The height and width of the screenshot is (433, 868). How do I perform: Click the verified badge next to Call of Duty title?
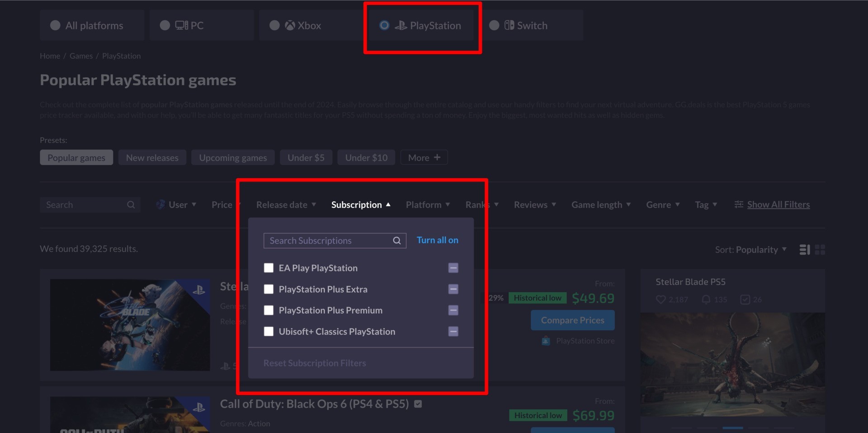click(x=418, y=404)
